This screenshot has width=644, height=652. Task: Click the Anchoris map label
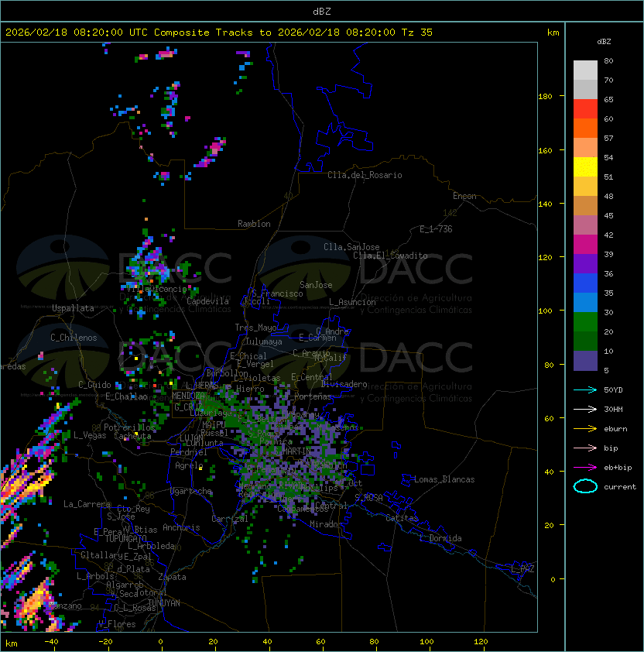(x=181, y=527)
